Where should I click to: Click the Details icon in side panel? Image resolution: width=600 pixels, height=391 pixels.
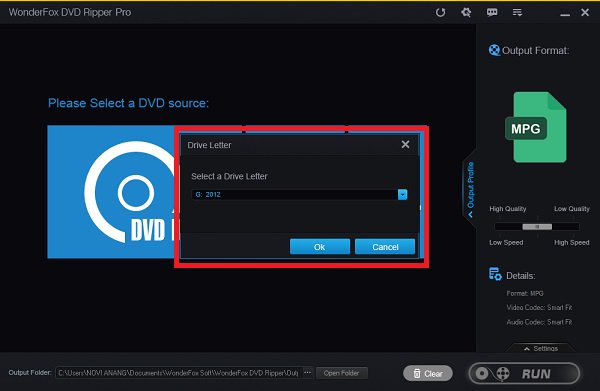(x=495, y=274)
